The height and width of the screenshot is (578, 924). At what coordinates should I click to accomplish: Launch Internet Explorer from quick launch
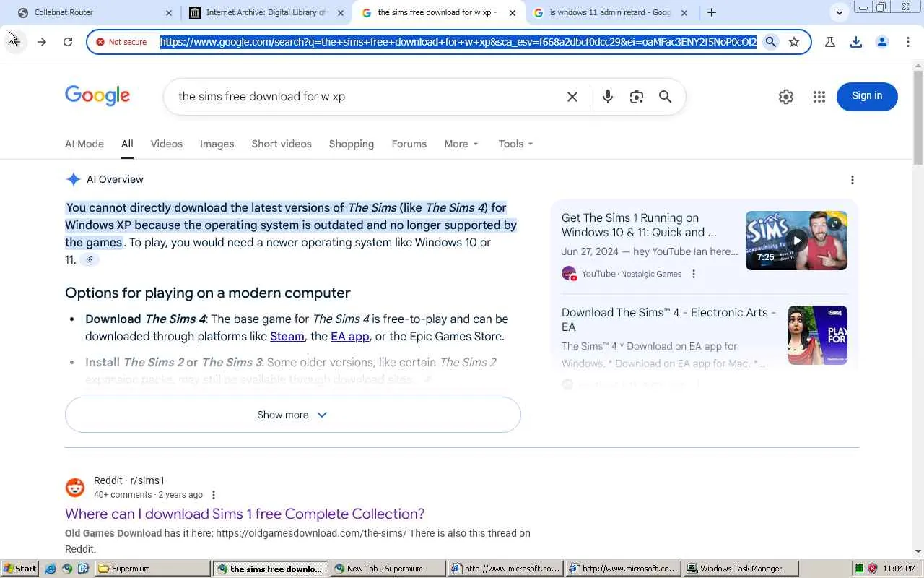click(50, 569)
